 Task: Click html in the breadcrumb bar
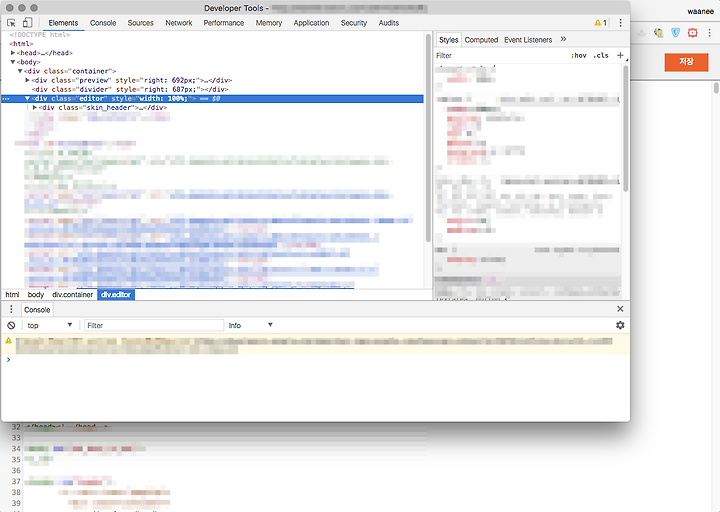click(12, 295)
